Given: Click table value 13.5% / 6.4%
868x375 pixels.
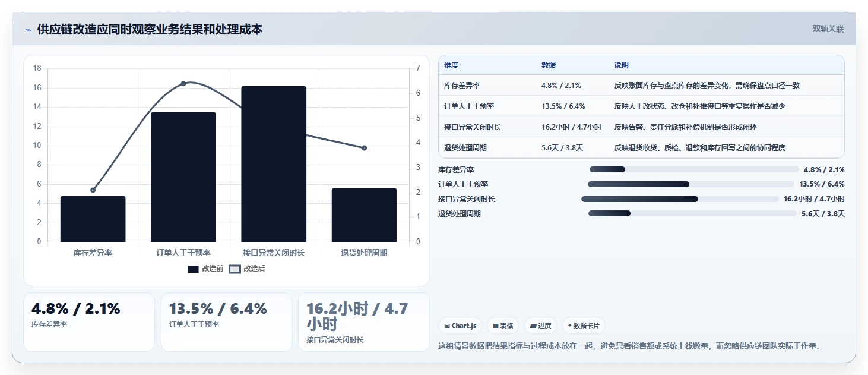Looking at the screenshot, I should [x=563, y=106].
